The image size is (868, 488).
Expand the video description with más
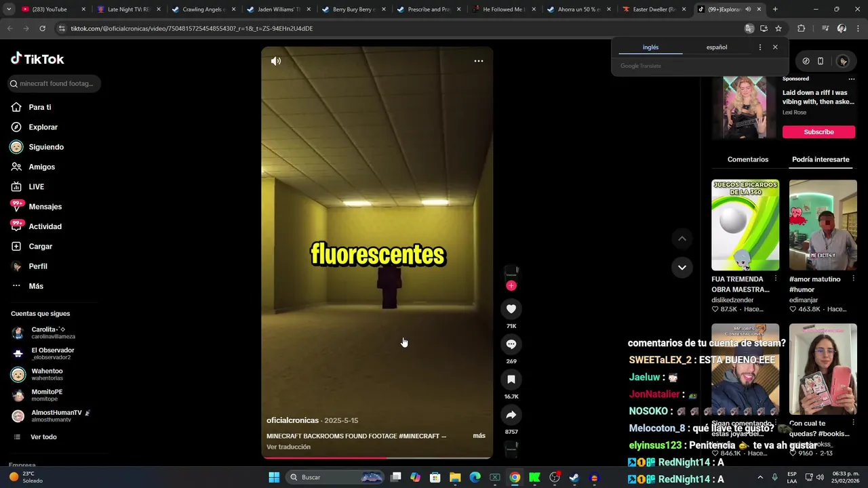coord(479,436)
